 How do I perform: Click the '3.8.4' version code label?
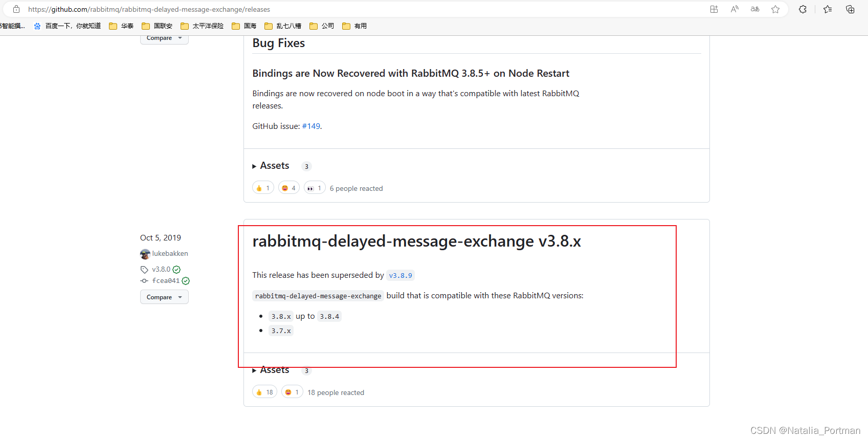click(x=329, y=317)
